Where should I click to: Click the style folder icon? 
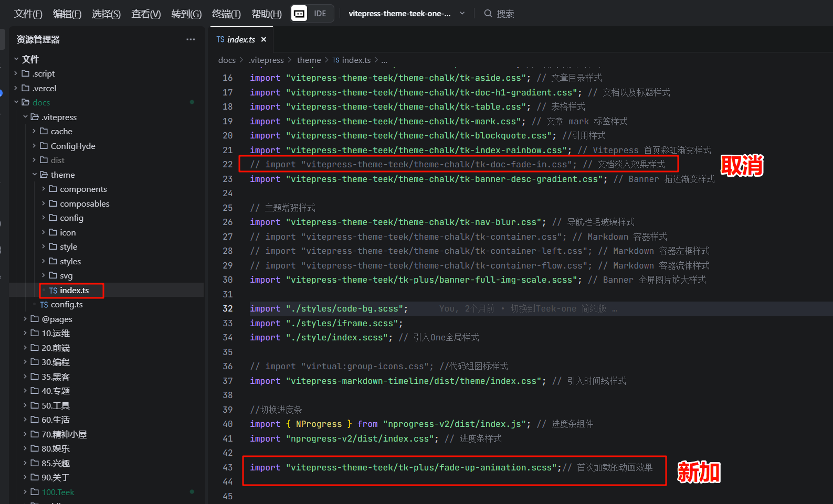tap(53, 246)
